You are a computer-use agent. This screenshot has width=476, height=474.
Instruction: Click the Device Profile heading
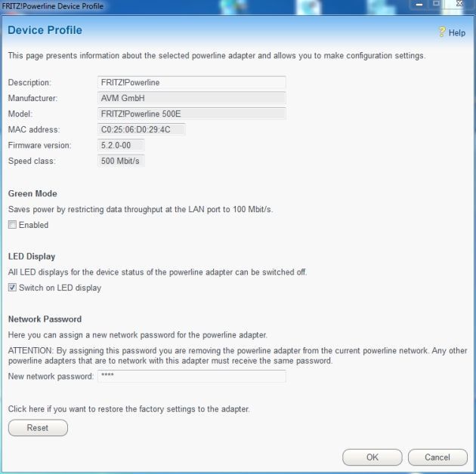(45, 30)
